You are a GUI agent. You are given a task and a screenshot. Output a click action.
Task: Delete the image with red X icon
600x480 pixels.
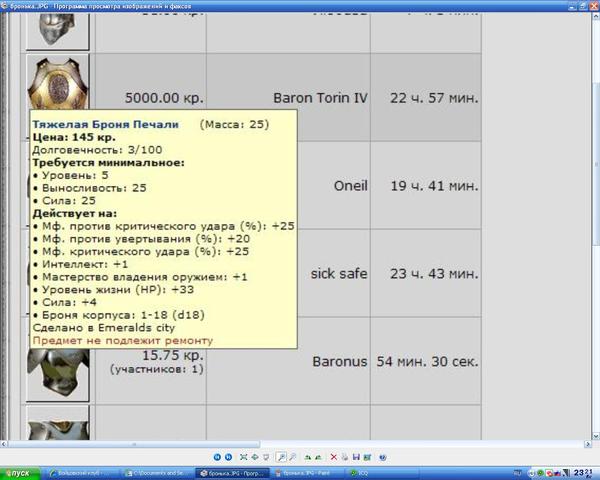coord(333,457)
